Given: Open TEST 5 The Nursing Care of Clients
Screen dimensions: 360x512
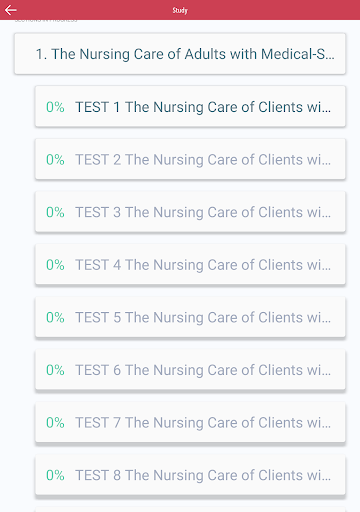Looking at the screenshot, I should pyautogui.click(x=190, y=317).
